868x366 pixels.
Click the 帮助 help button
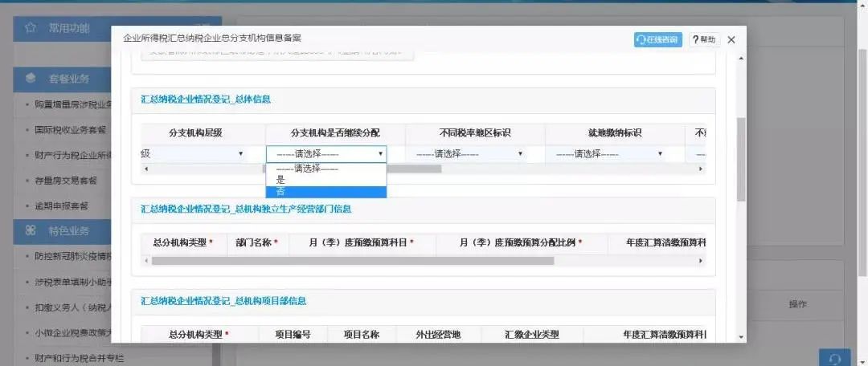pyautogui.click(x=704, y=39)
